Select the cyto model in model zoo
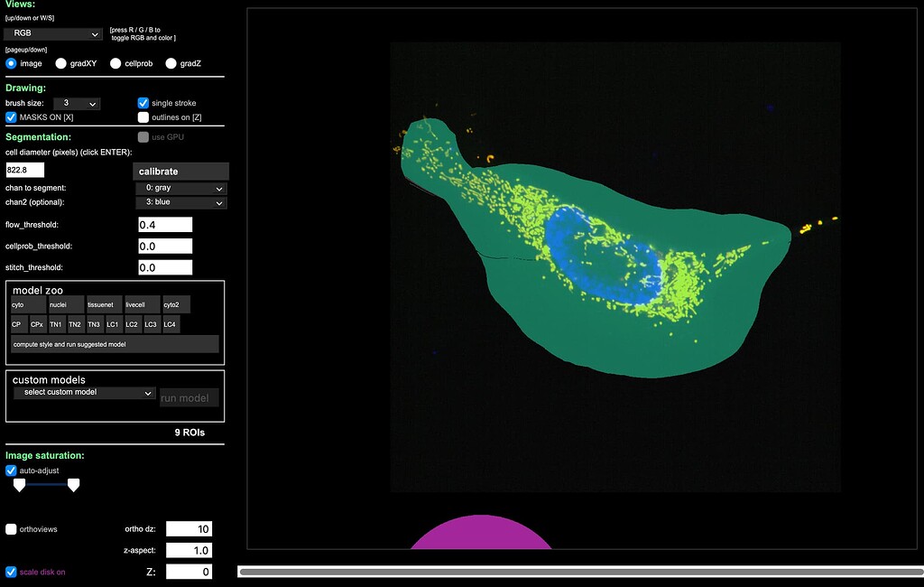This screenshot has width=924, height=587. 26,304
